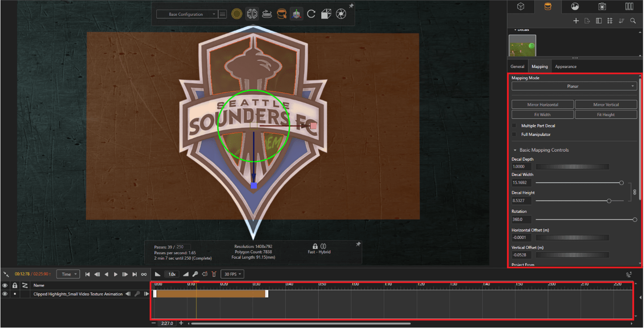Click the Rotation slider handle
This screenshot has width=644, height=328.
coord(635,219)
